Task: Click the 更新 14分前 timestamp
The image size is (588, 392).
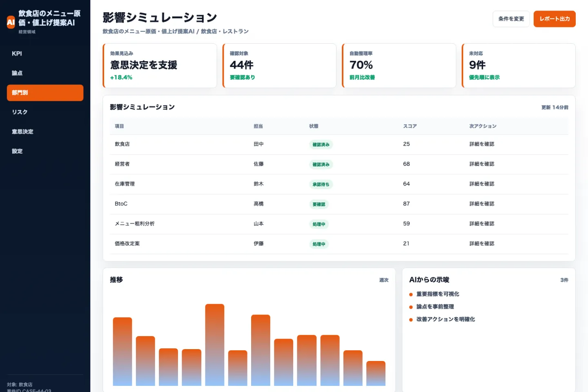Action: click(555, 107)
